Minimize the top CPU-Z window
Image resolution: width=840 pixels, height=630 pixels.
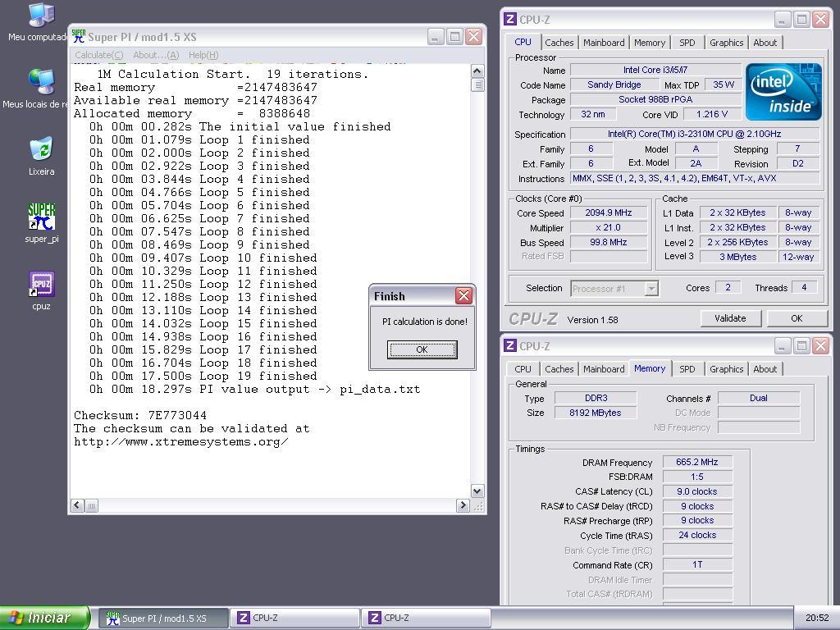point(783,20)
